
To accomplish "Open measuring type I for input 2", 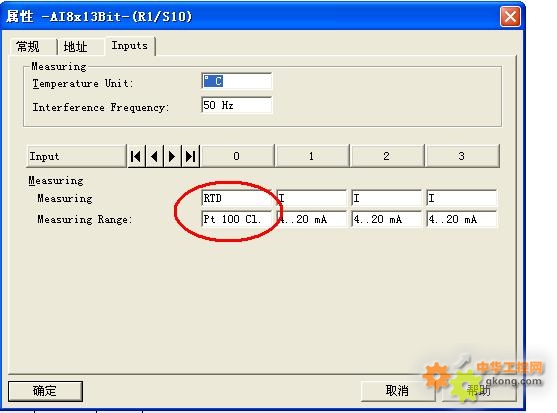I will [x=386, y=198].
